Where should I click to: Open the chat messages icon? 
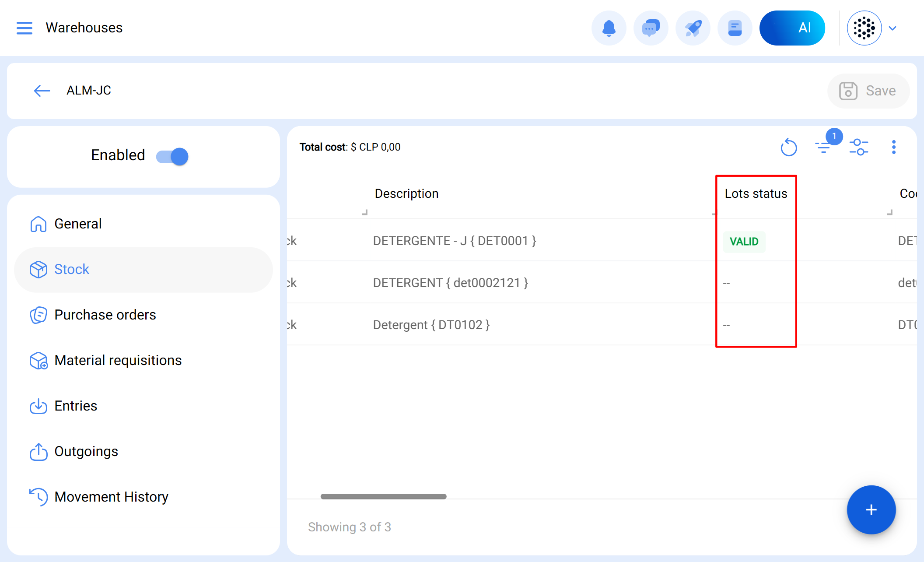click(x=651, y=28)
